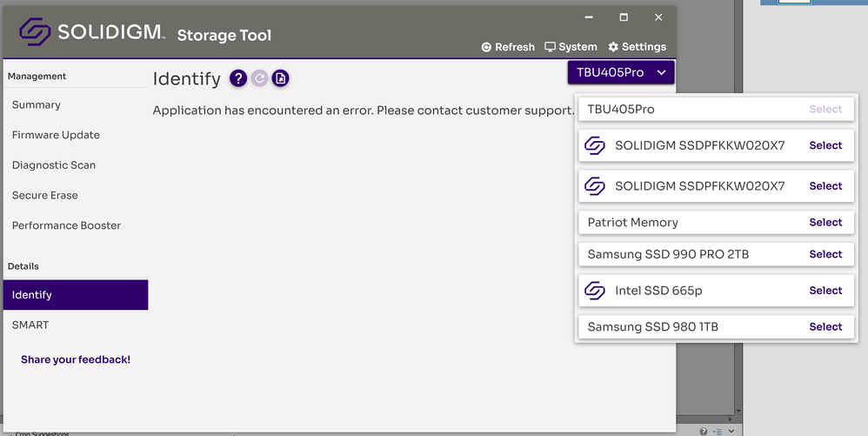Go to Firmware Update in the sidebar
This screenshot has height=436, width=868.
coord(56,135)
